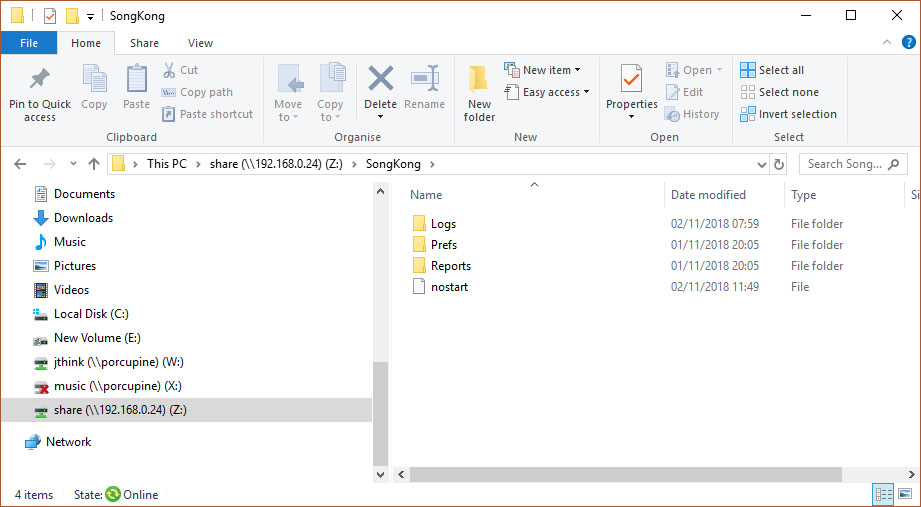Click navigation pane scroll down arrow
Screen dimensions: 921x507
click(x=381, y=474)
